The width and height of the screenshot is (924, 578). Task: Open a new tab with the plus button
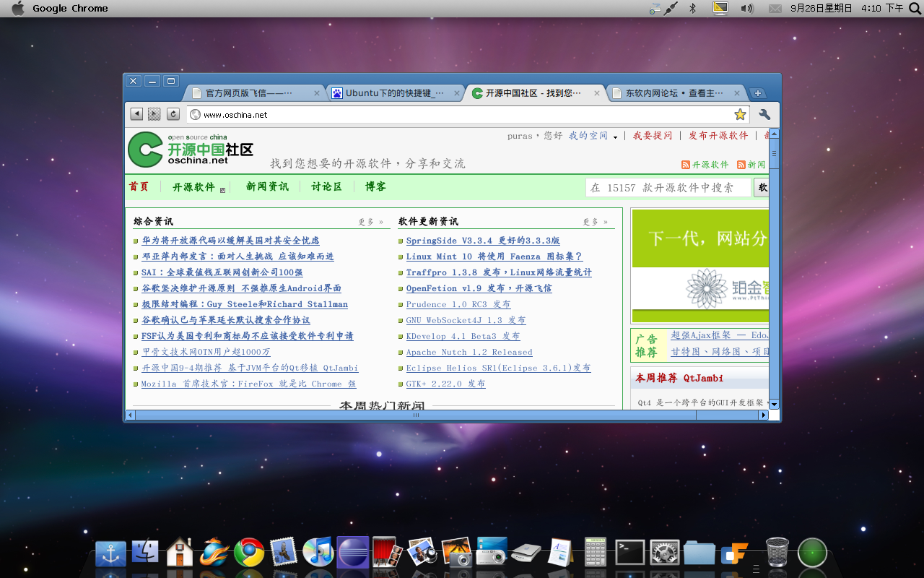pos(757,93)
